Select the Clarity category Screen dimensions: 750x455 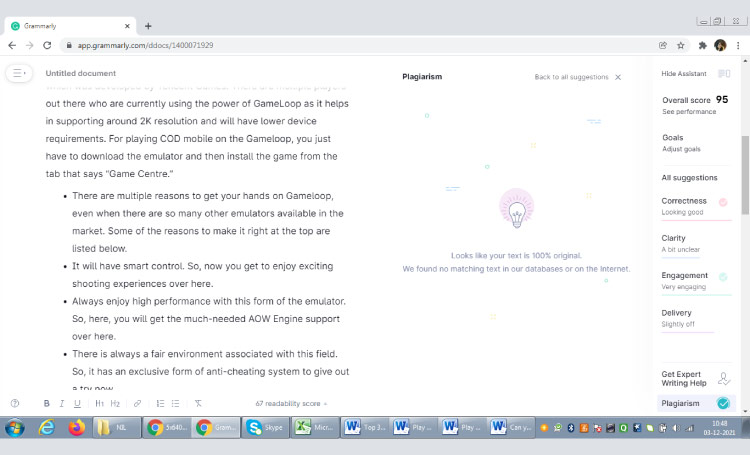(x=681, y=244)
